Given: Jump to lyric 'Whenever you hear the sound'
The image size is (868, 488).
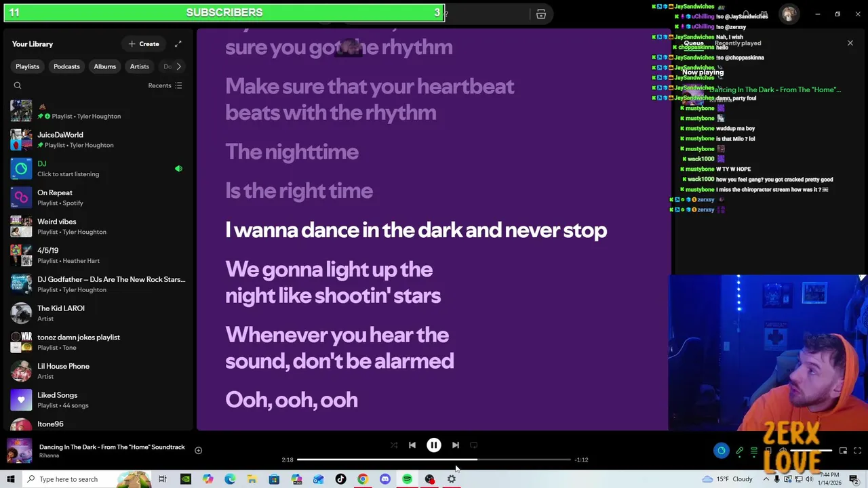Looking at the screenshot, I should (x=339, y=348).
